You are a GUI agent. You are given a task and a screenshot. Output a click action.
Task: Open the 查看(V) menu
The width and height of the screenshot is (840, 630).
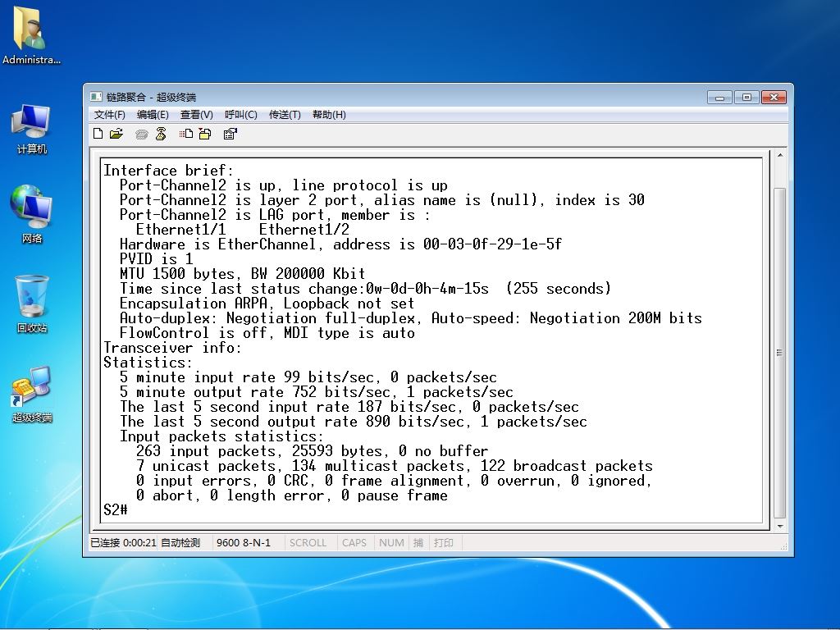(x=197, y=115)
